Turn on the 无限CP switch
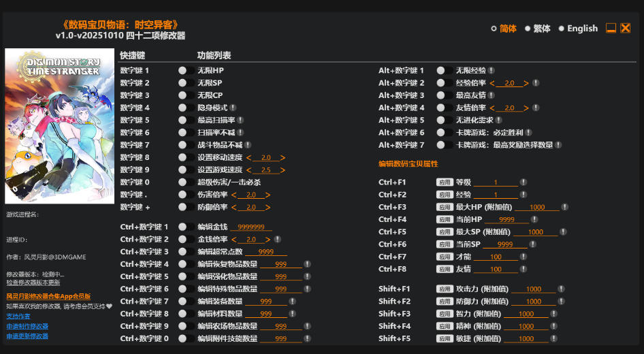The height and width of the screenshot is (354, 644). click(x=186, y=95)
